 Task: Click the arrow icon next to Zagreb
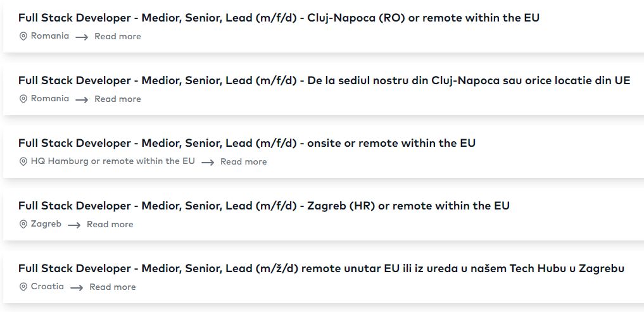(74, 225)
